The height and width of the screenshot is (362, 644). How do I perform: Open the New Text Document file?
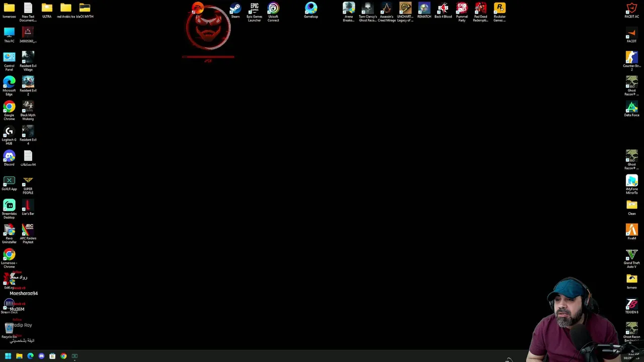click(28, 12)
